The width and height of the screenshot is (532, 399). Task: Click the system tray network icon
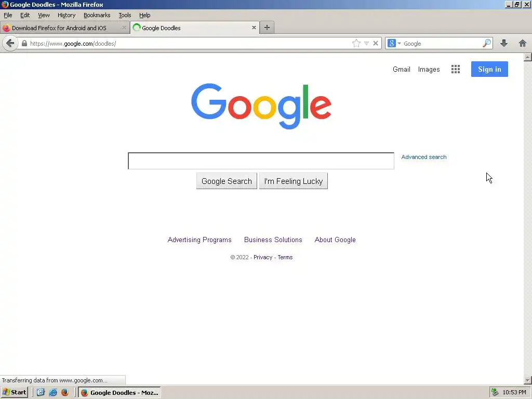495,392
